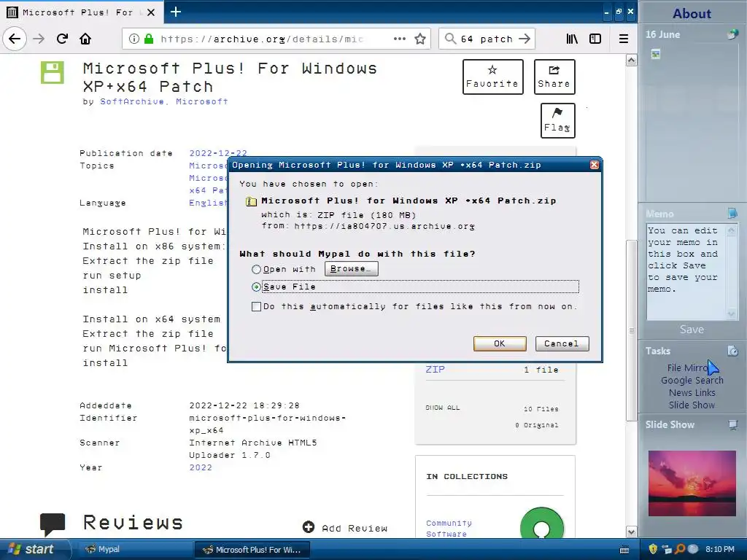This screenshot has width=747, height=560.
Task: Select the Open with radio button
Action: (256, 270)
